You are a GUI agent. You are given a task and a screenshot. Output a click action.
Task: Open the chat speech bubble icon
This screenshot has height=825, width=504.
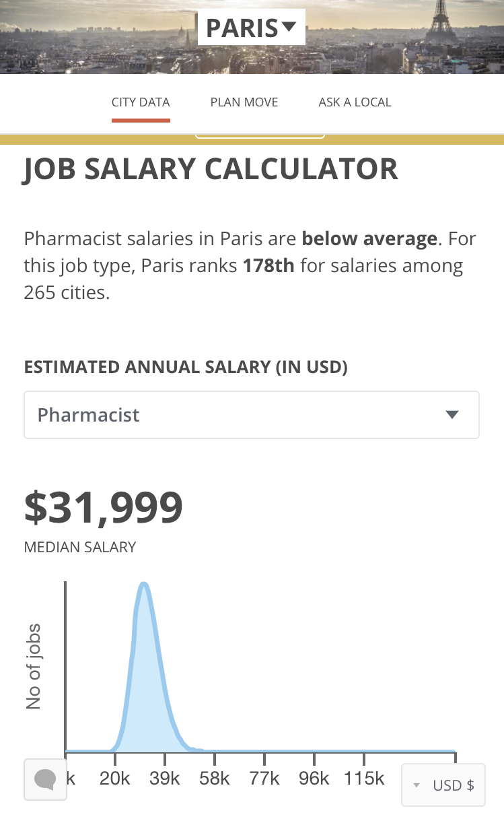pos(45,779)
